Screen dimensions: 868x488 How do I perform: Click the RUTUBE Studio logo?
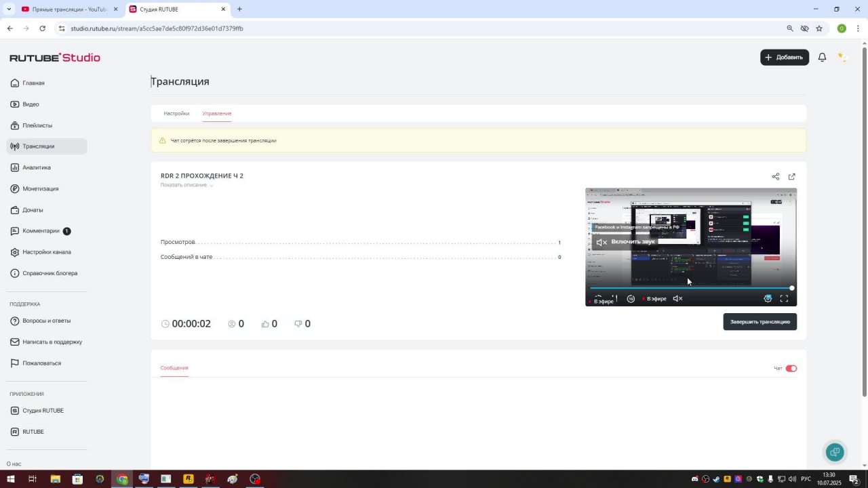[x=55, y=58]
